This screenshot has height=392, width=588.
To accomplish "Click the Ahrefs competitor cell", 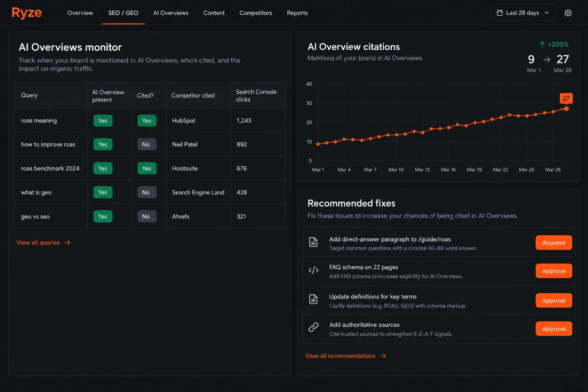I will [199, 216].
